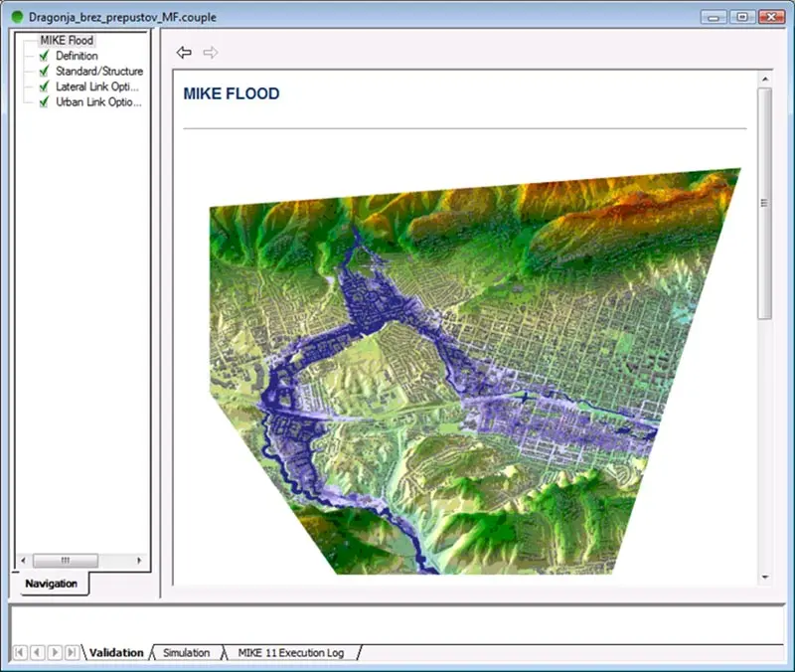Click the content pane scroll down arrow

[x=765, y=578]
